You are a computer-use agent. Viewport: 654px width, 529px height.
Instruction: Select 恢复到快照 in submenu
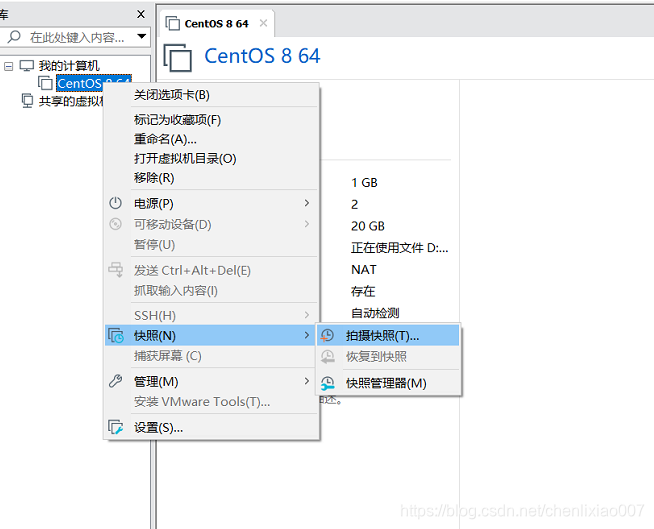pos(389,357)
